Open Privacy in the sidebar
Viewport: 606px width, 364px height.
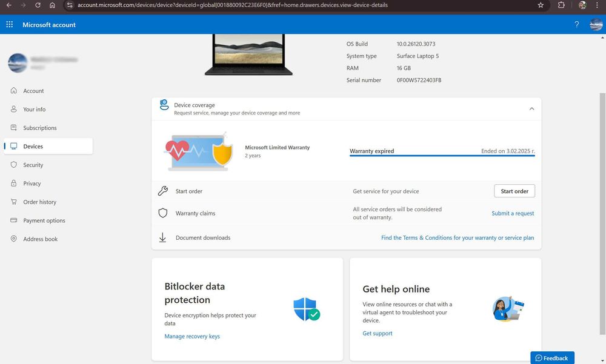click(48, 183)
